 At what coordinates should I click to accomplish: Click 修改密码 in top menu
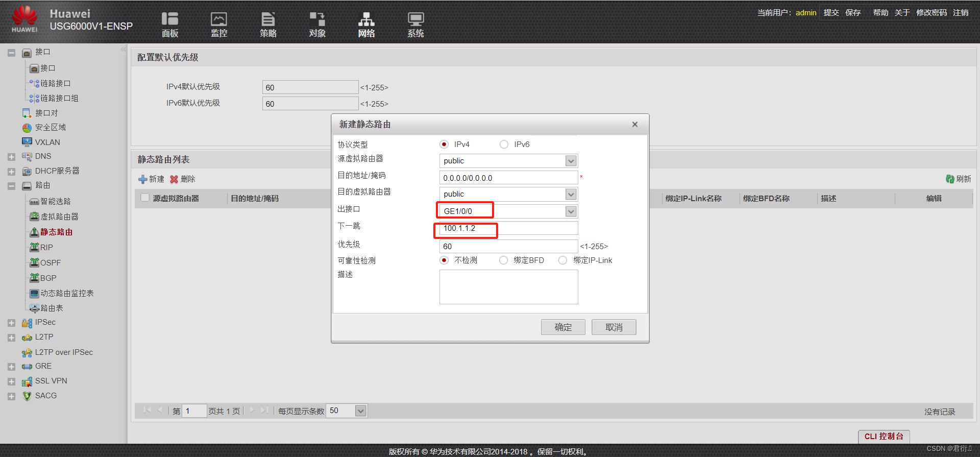pyautogui.click(x=932, y=12)
